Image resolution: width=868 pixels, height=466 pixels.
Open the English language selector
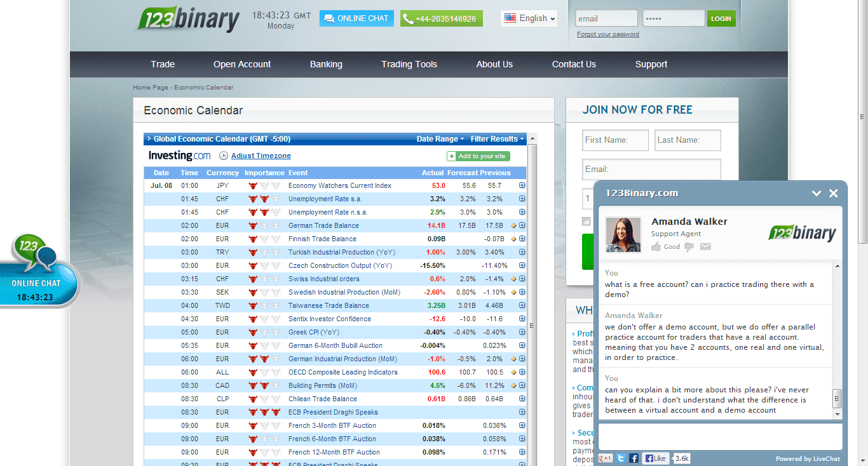coord(529,18)
